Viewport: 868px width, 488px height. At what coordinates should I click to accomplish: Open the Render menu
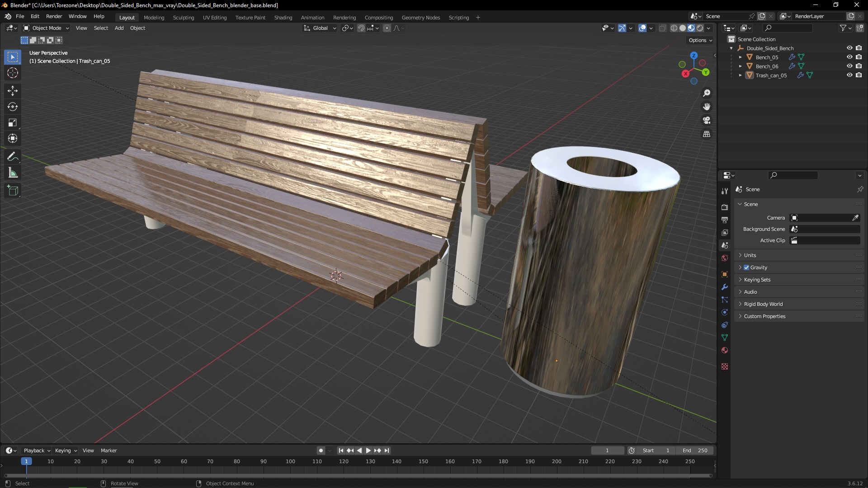pyautogui.click(x=54, y=16)
